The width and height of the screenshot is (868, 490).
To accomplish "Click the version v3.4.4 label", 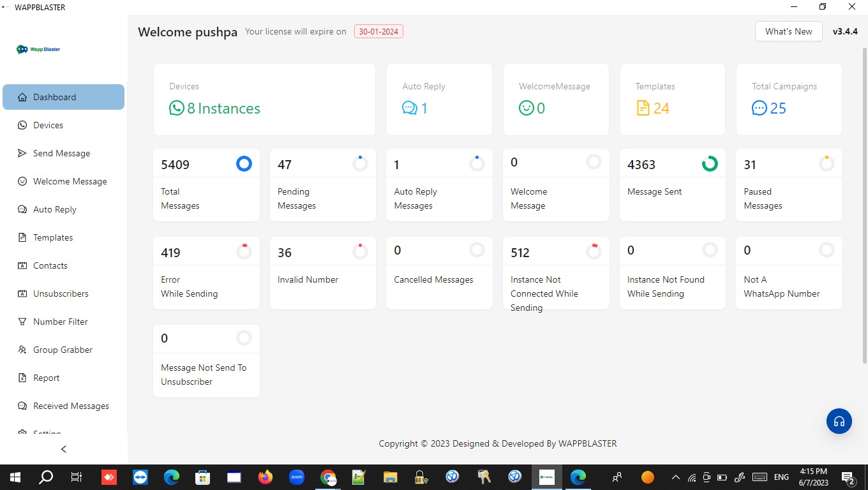I will point(845,31).
